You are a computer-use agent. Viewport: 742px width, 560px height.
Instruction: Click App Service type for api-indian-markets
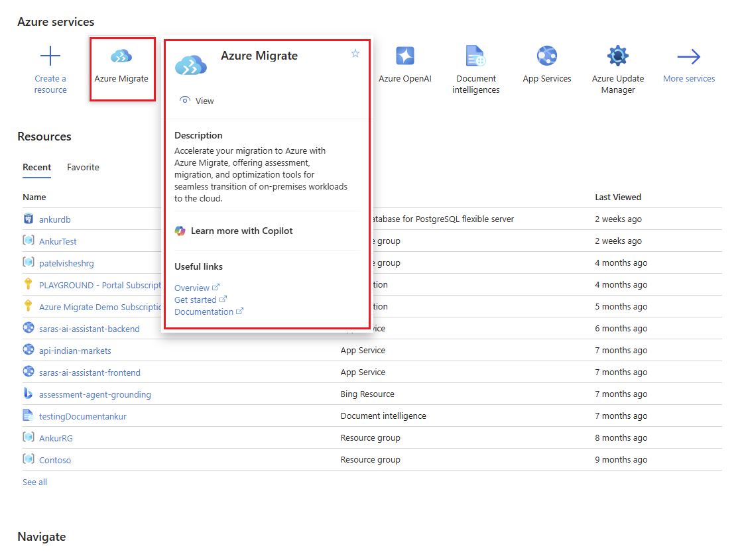pos(363,351)
